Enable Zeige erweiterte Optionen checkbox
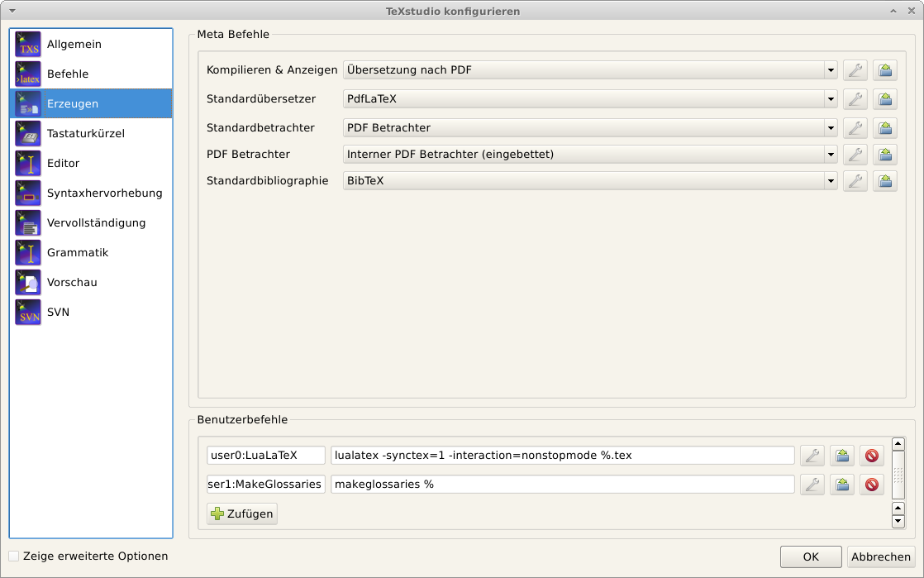Image resolution: width=924 pixels, height=578 pixels. (x=14, y=557)
